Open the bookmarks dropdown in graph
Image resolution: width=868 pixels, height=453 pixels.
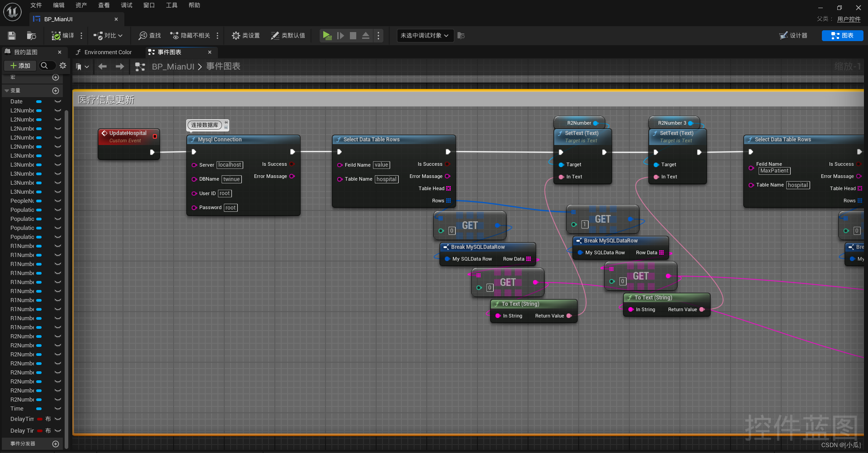[x=82, y=67]
